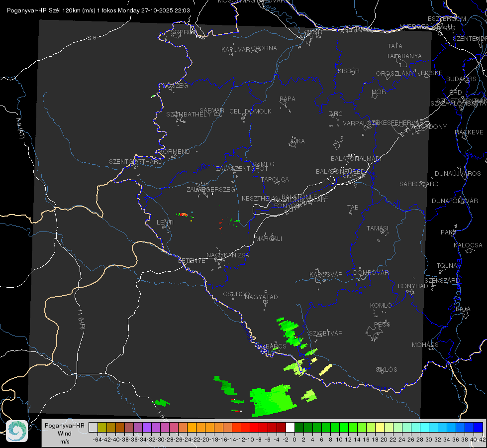The image size is (487, 448).
Task: Click the SIKLOS city label
Action: [x=387, y=370]
